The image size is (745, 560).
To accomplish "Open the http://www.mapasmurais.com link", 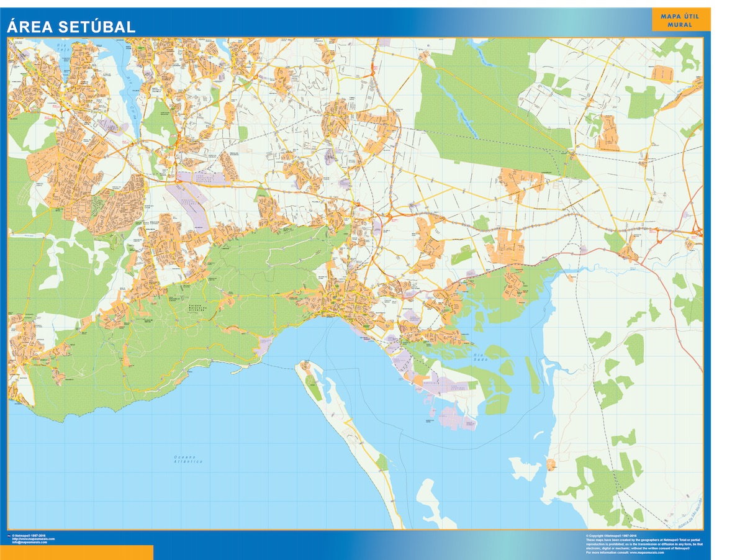I will [33, 539].
